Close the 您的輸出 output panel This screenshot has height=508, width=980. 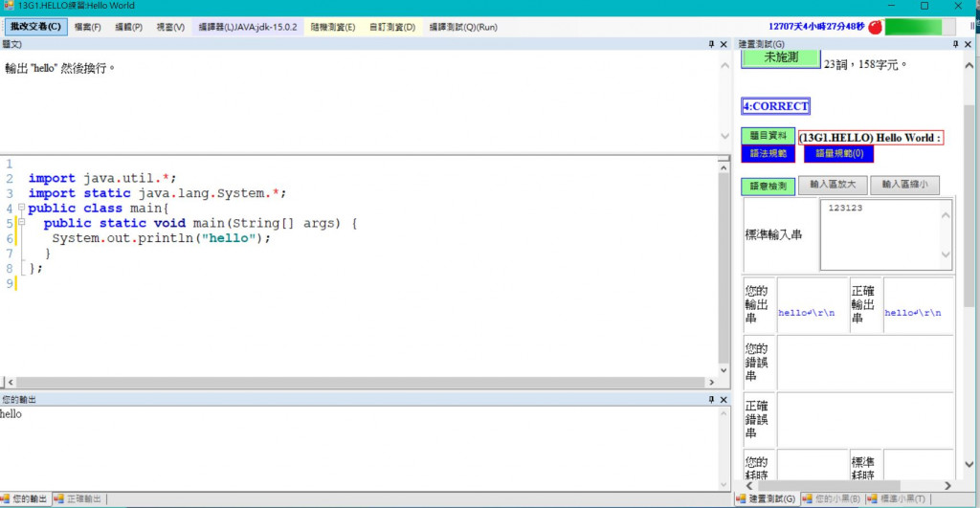point(724,399)
